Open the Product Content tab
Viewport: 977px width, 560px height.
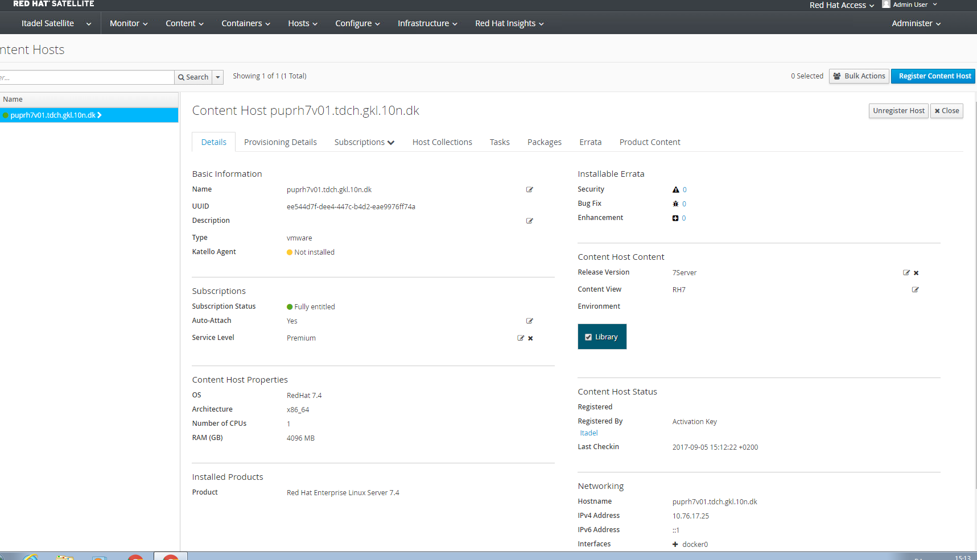pos(650,142)
